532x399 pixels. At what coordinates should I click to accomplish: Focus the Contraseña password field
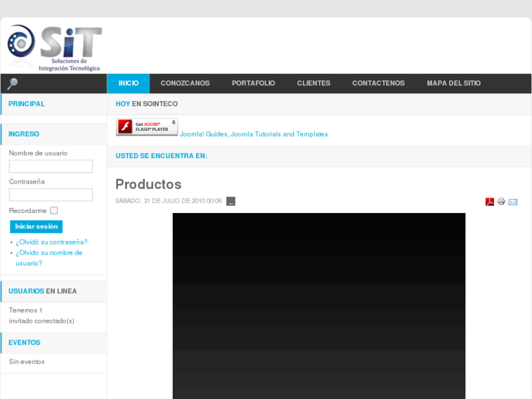point(50,195)
